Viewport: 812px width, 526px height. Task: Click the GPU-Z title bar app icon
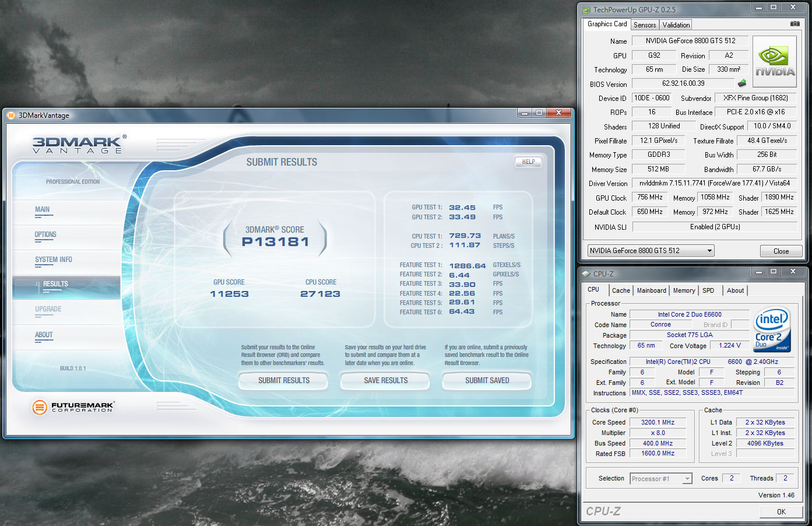(586, 9)
